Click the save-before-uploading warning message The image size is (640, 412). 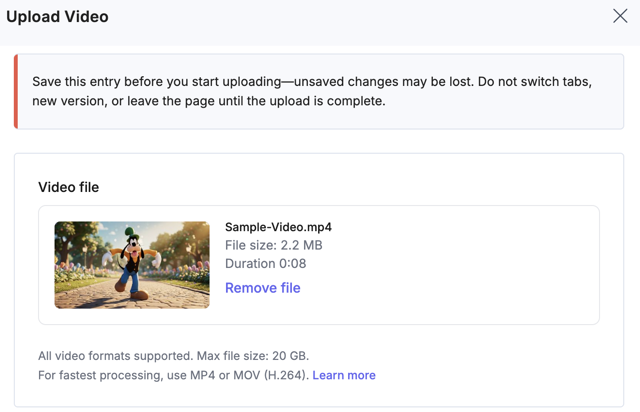319,91
